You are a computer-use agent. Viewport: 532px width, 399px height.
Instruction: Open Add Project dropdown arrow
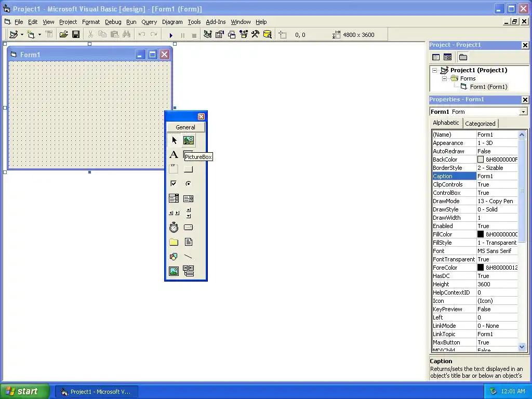(22, 35)
